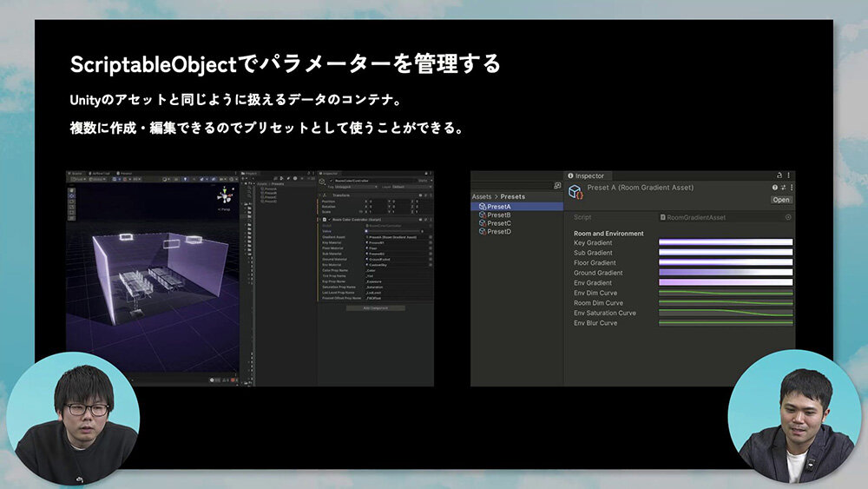This screenshot has height=489, width=868.
Task: Click the object picker circle next to RoomGradientAsset
Action: (788, 217)
